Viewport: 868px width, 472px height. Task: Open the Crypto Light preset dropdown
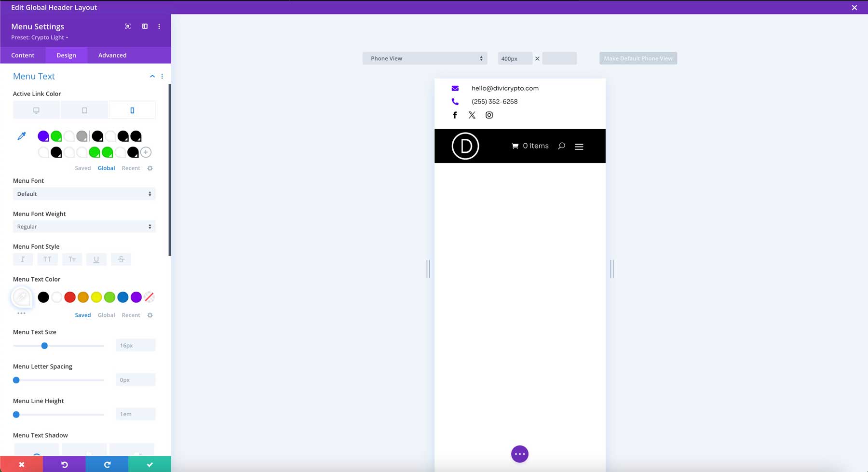coord(40,37)
